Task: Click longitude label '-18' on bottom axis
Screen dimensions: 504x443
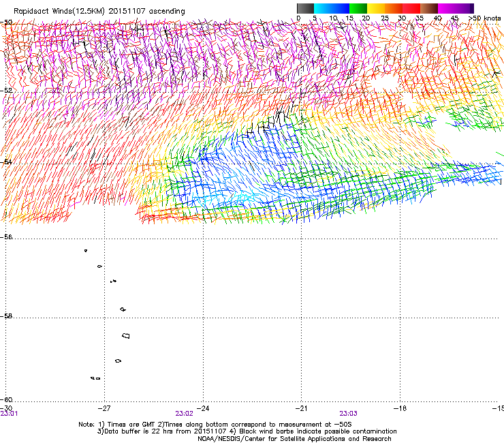Action: 400,408
